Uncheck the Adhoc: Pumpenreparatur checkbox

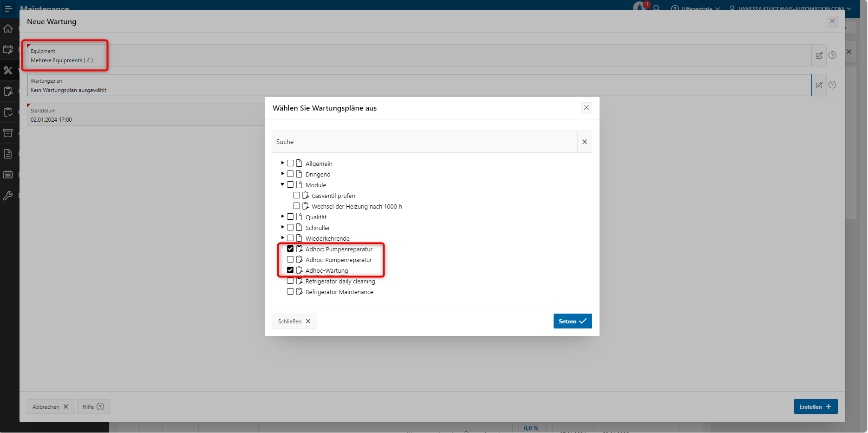pos(290,249)
